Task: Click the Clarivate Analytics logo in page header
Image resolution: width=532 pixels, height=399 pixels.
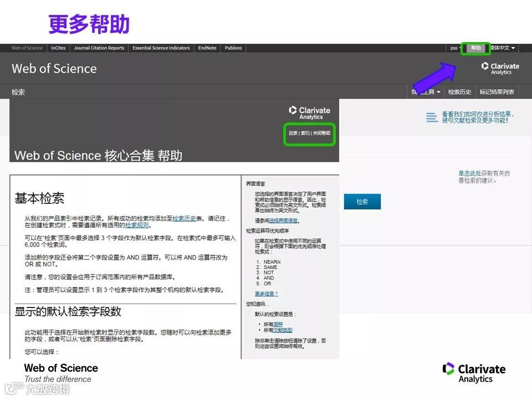Action: (x=500, y=68)
